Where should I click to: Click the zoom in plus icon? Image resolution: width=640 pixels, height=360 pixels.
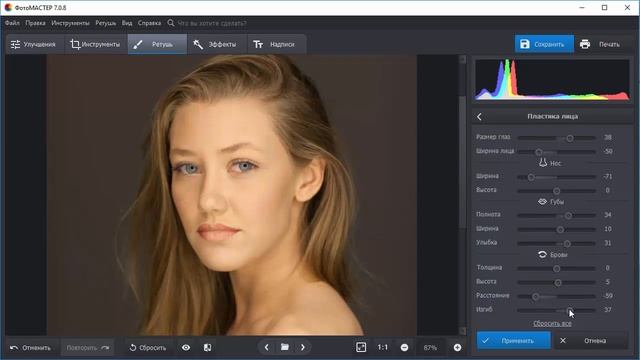pos(458,348)
